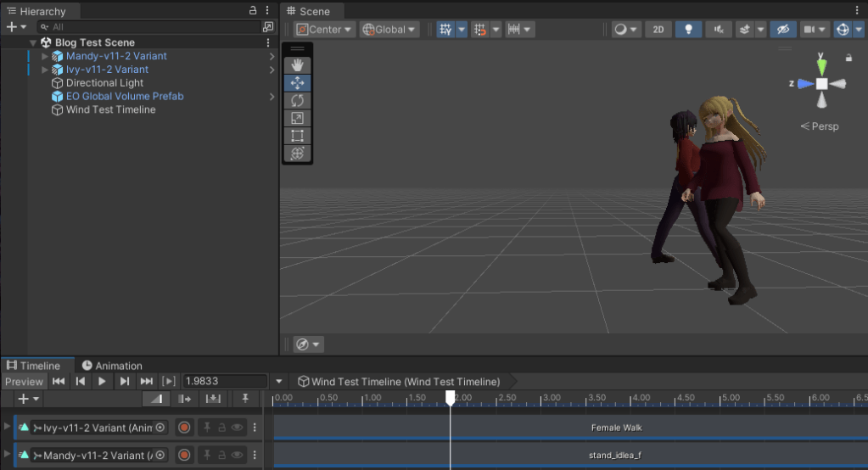Toggle hidden objects visibility eye-slash button
Screen dimensions: 868x470
pyautogui.click(x=783, y=30)
